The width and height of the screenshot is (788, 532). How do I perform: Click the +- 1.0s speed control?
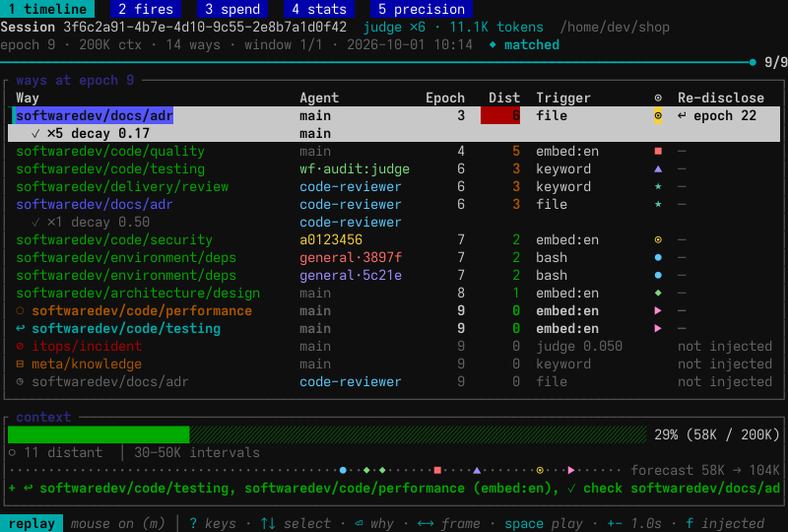coord(634,523)
